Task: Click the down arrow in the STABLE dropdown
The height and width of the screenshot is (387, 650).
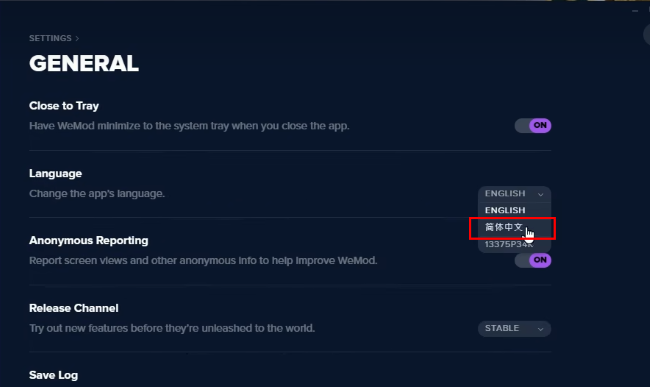Action: [540, 329]
